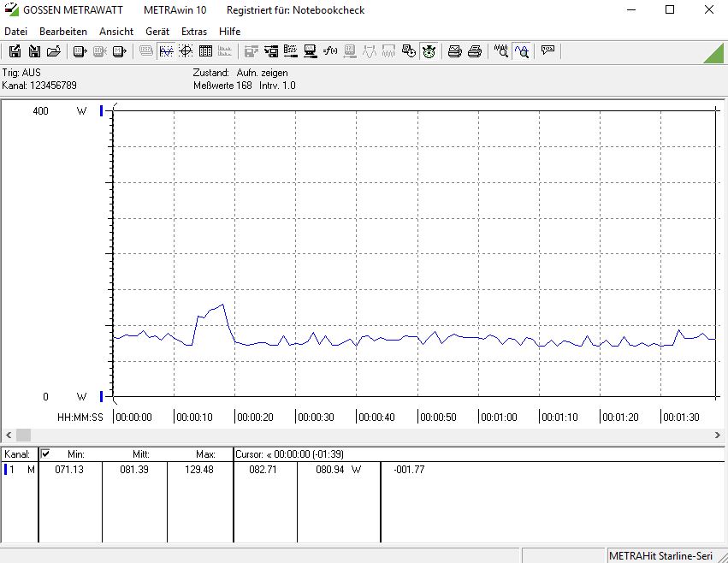Click the horizontal scrollbar thumb
The image size is (728, 563).
[x=24, y=436]
